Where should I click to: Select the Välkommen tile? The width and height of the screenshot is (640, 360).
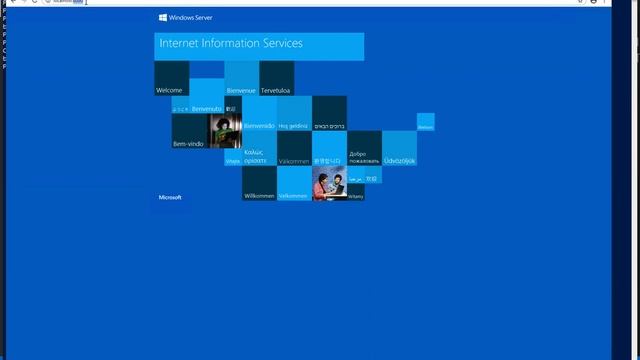point(294,148)
